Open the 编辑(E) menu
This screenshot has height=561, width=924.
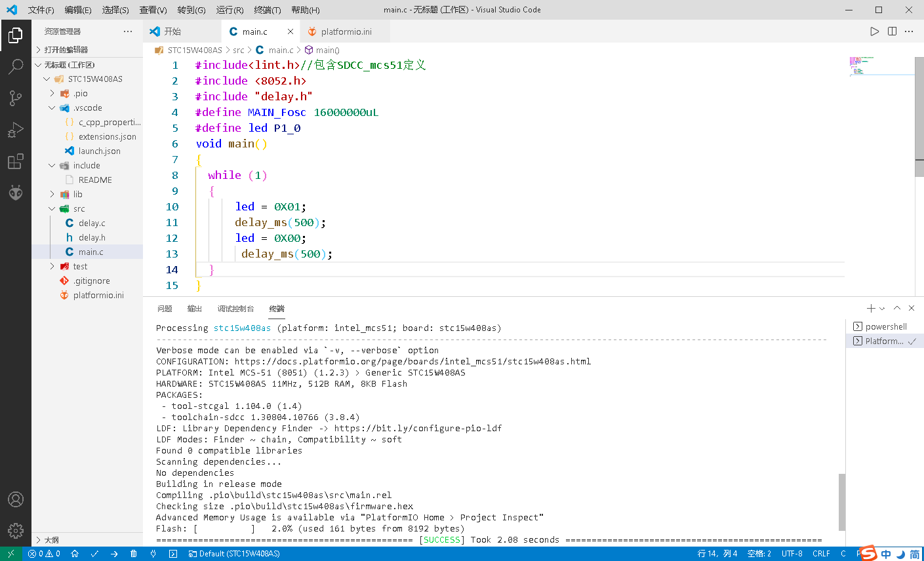[78, 10]
